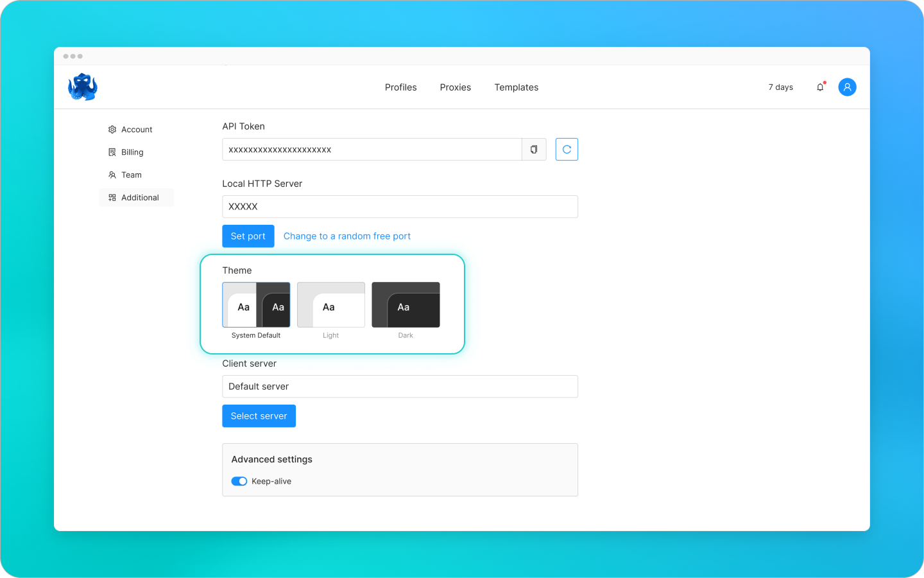Open the user profile avatar icon
Viewport: 924px width, 578px height.
coord(847,87)
